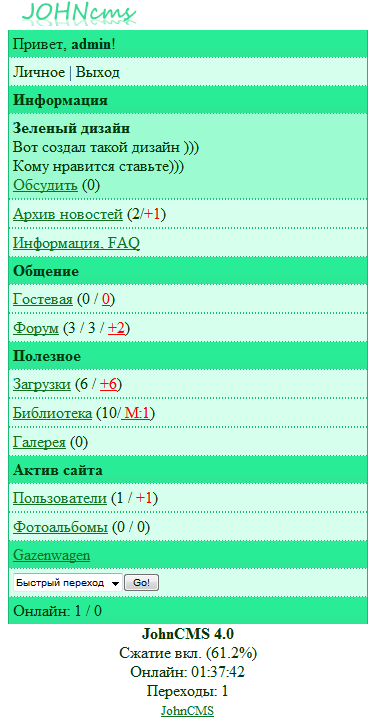Open the Галерея gallery
The height and width of the screenshot is (724, 377).
pyautogui.click(x=39, y=442)
